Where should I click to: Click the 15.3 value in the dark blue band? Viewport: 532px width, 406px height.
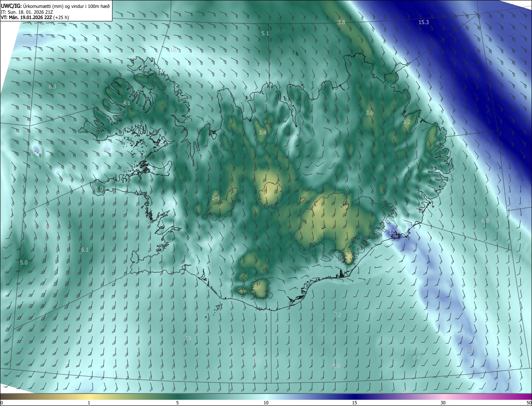424,22
